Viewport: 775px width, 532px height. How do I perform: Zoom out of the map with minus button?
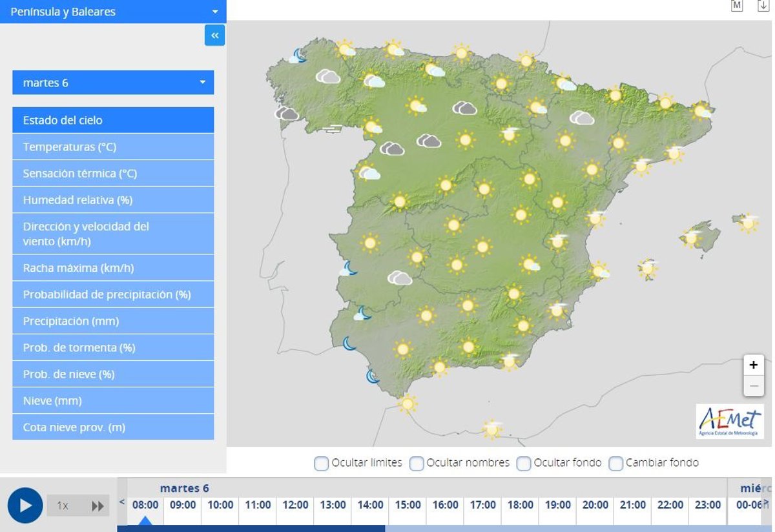(753, 386)
